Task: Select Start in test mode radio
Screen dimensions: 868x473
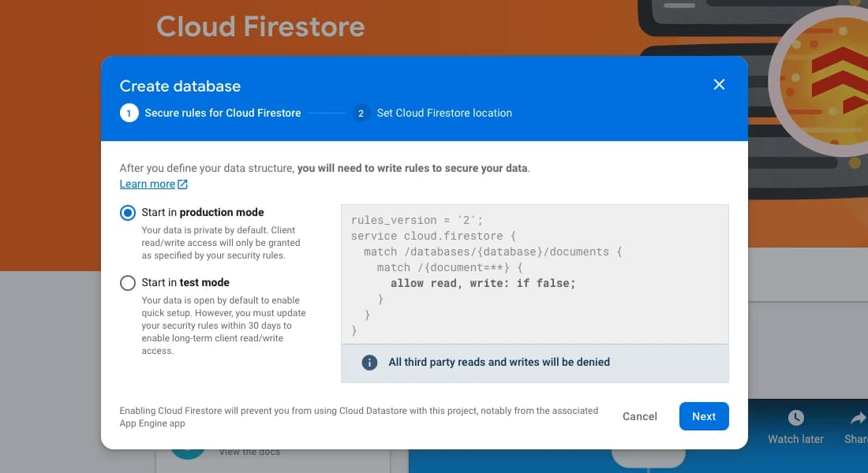Action: [128, 283]
